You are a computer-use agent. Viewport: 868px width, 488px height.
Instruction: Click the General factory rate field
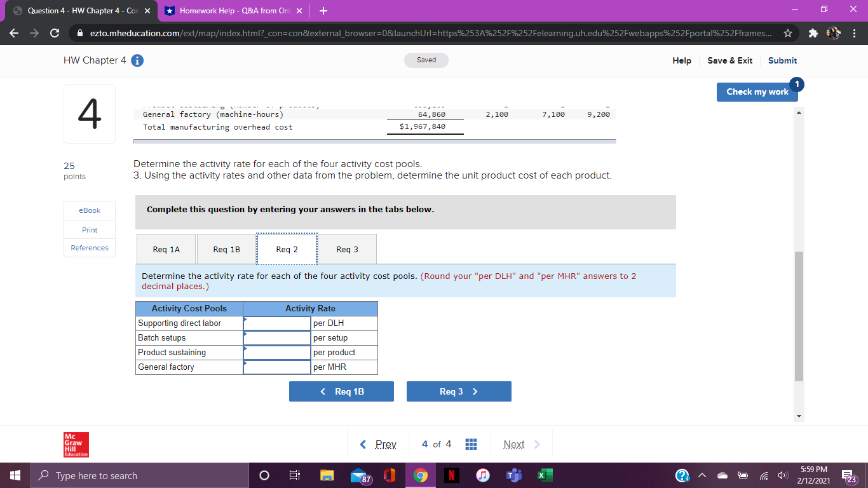click(277, 367)
